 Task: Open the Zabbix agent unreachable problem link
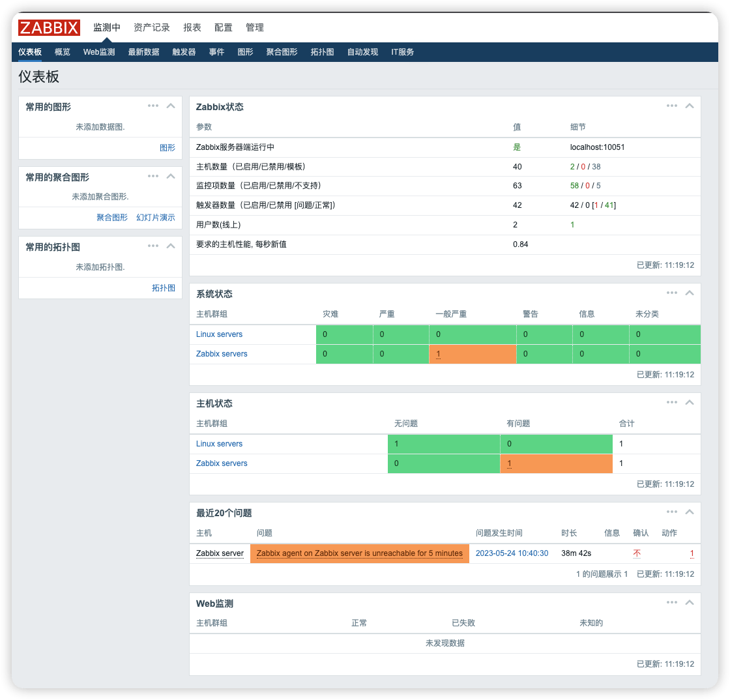359,553
